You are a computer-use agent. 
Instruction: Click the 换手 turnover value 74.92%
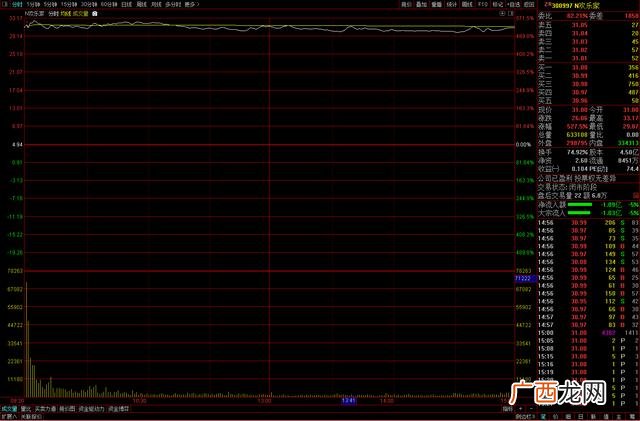pyautogui.click(x=577, y=152)
